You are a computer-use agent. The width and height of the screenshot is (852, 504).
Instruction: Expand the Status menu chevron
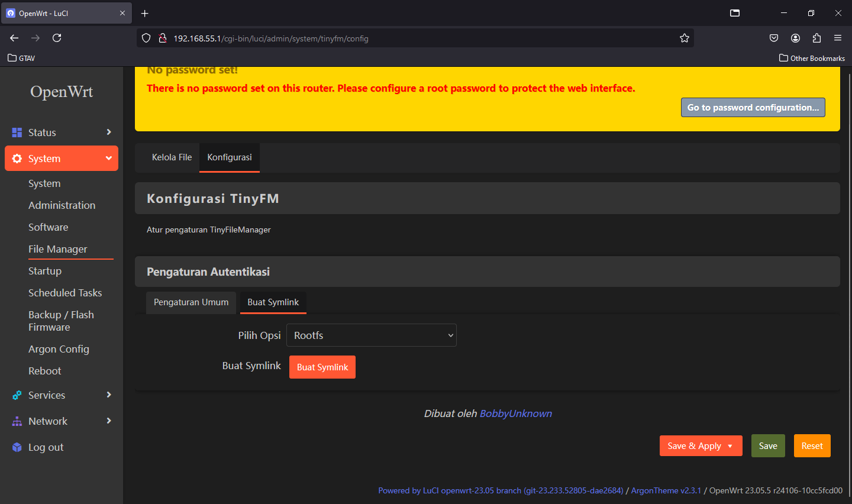[x=109, y=132]
